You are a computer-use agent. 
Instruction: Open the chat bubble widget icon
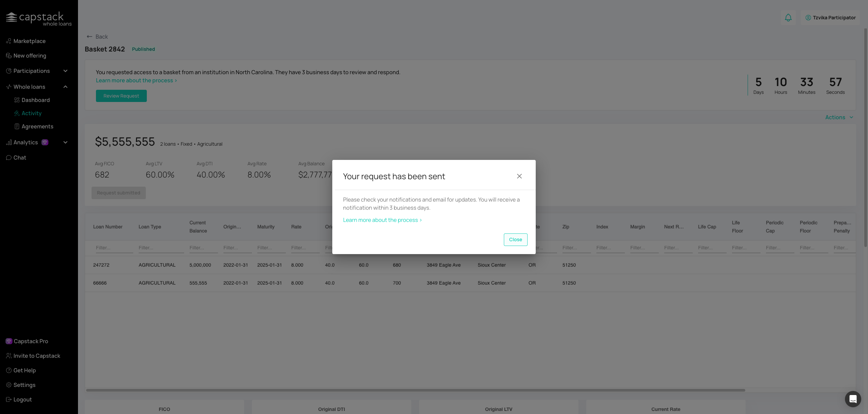click(853, 399)
